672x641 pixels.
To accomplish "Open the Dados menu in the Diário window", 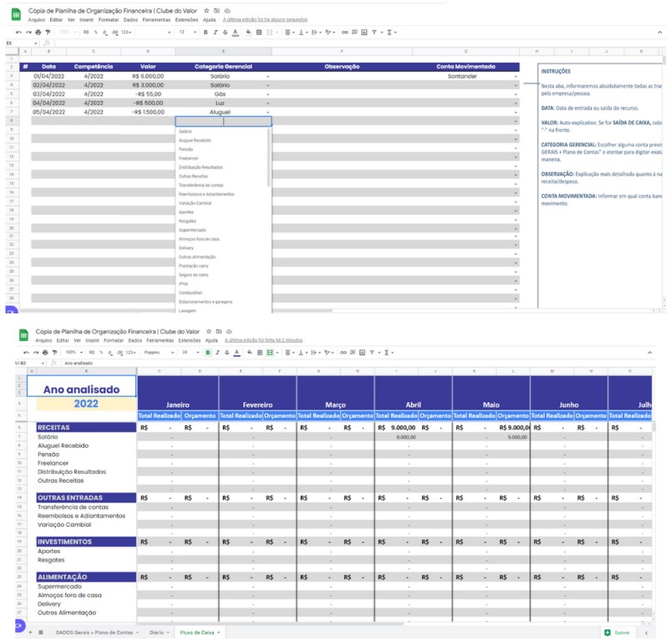I will tap(130, 20).
